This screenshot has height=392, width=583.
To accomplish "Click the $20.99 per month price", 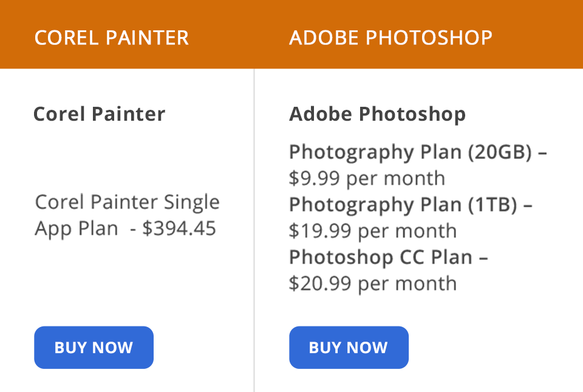I will tap(372, 283).
